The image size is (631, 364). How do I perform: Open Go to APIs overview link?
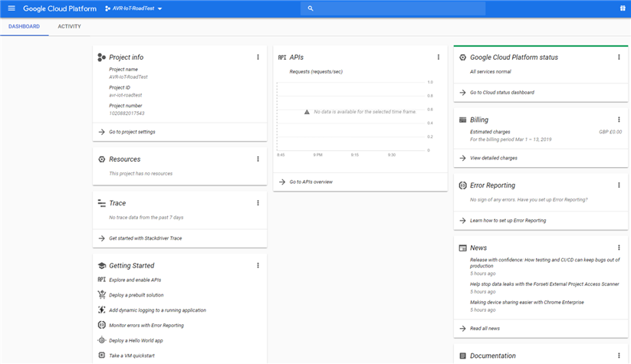[x=311, y=182]
